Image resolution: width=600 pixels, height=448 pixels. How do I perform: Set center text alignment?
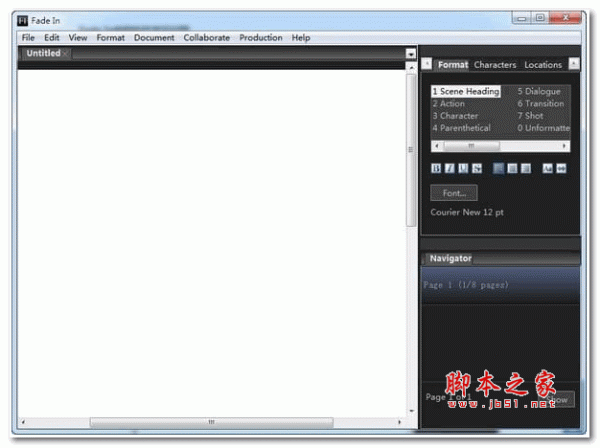pos(512,168)
